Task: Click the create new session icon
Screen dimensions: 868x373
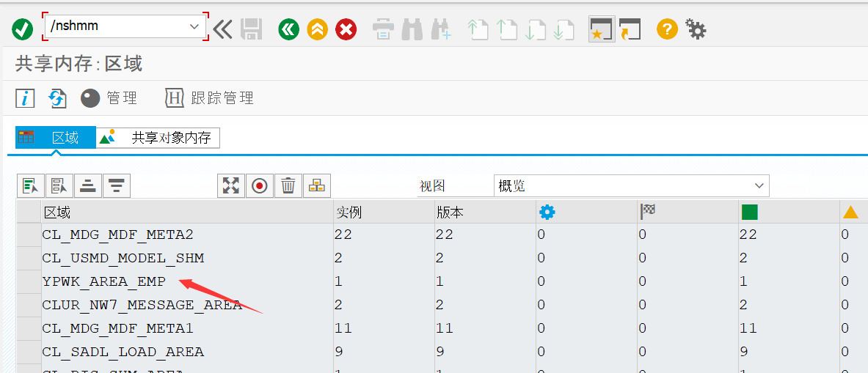Action: pos(602,29)
